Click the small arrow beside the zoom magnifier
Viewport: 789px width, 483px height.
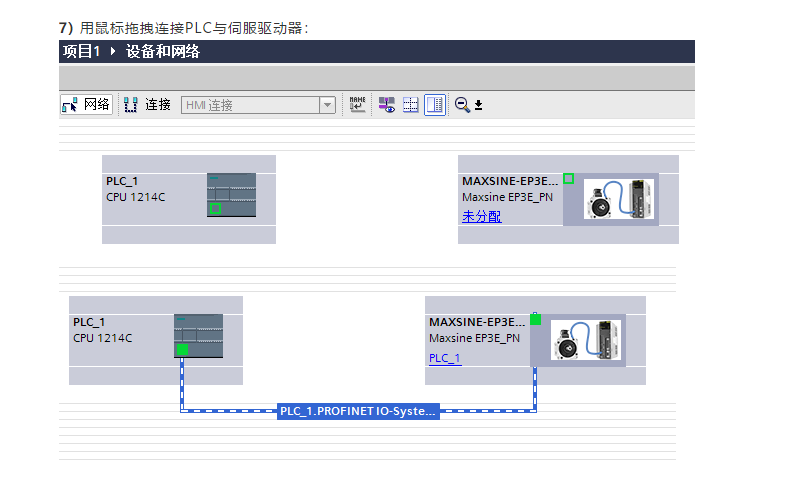pos(478,105)
